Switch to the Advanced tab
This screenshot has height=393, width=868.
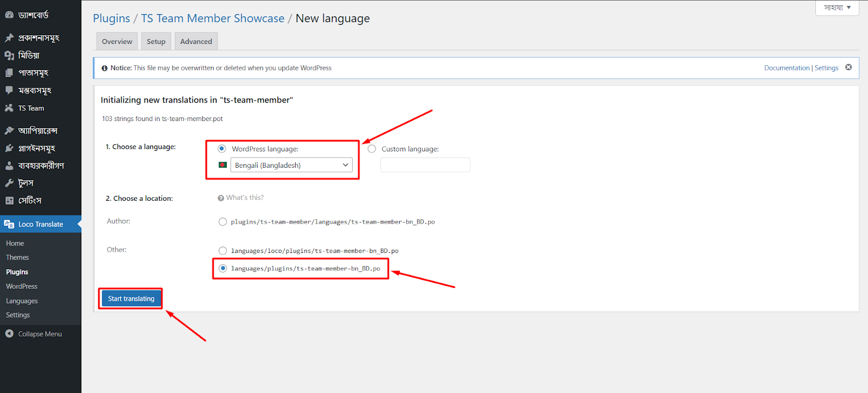click(x=196, y=41)
